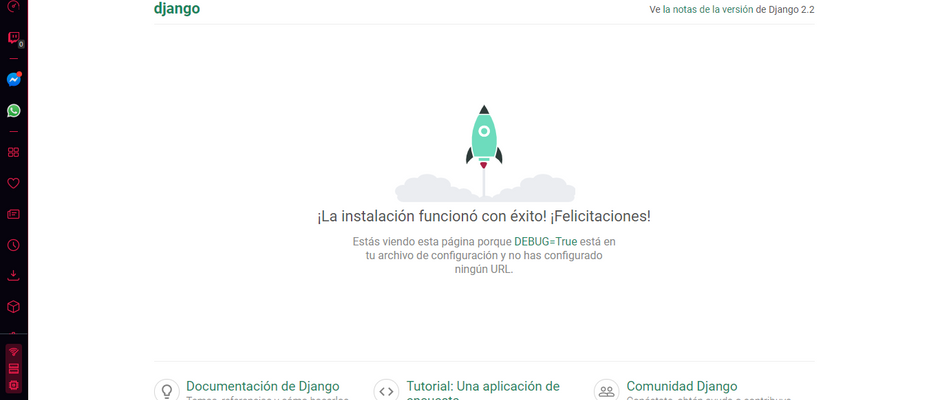Click the community people icon

coord(607,391)
